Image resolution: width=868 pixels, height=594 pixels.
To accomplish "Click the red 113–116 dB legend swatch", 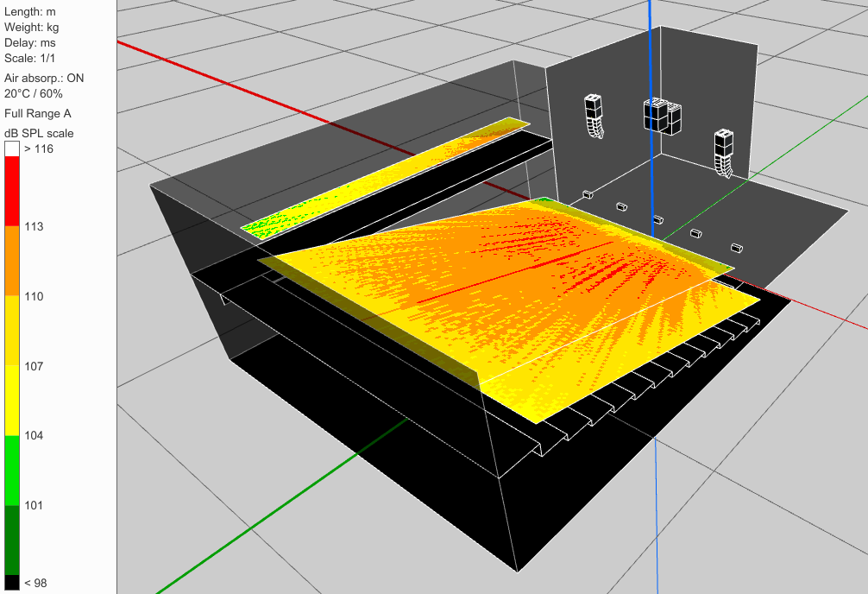I will [x=11, y=192].
